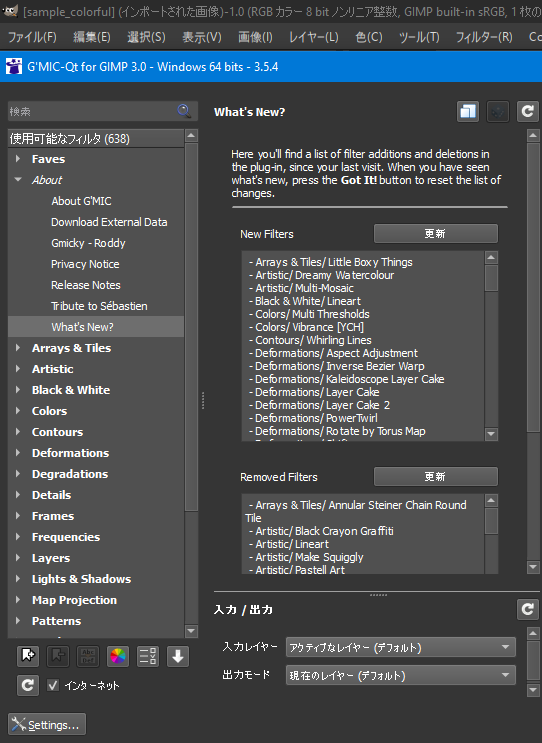Expand the Details category
Viewport: 542px width, 743px height.
point(18,495)
